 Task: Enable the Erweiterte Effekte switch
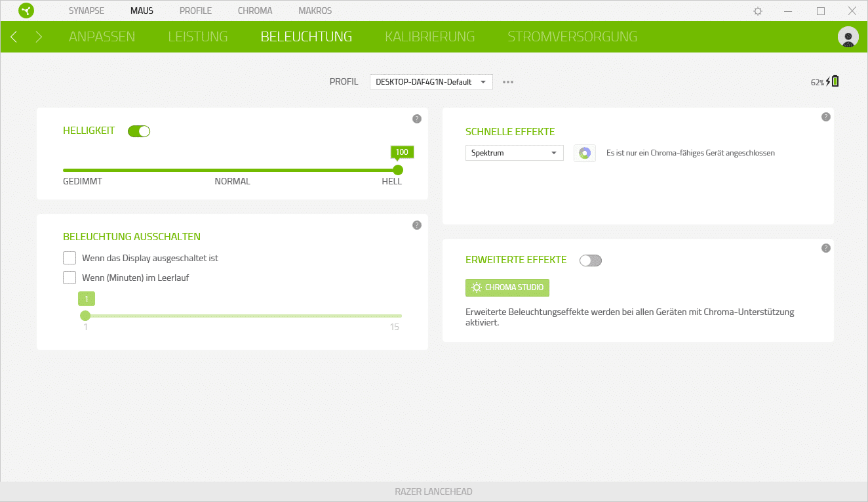[590, 261]
